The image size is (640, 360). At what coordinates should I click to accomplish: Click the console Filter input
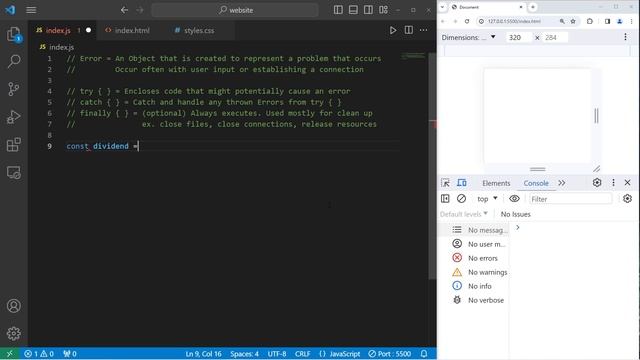(x=571, y=199)
